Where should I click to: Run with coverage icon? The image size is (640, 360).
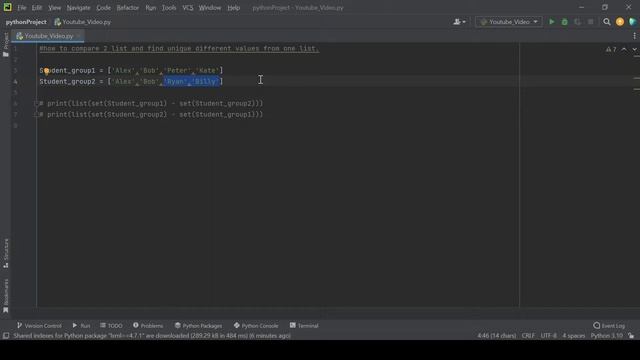578,22
